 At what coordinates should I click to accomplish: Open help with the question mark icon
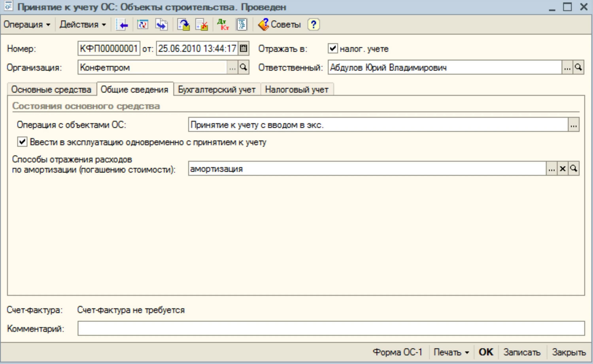tap(313, 24)
